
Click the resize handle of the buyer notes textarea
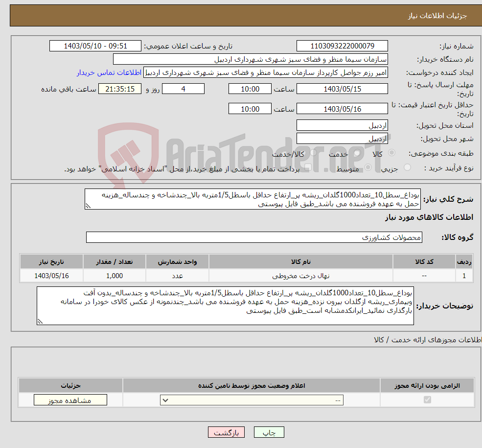40,322
